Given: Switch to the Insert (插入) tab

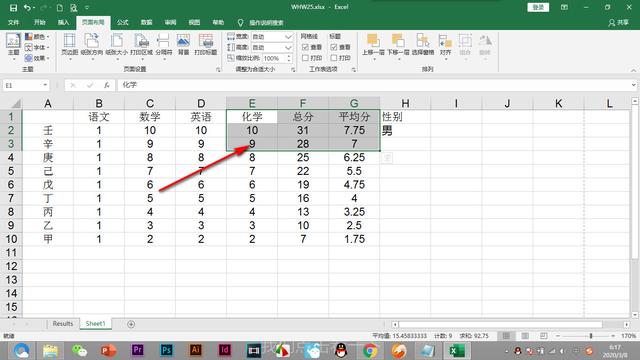Looking at the screenshot, I should click(63, 22).
